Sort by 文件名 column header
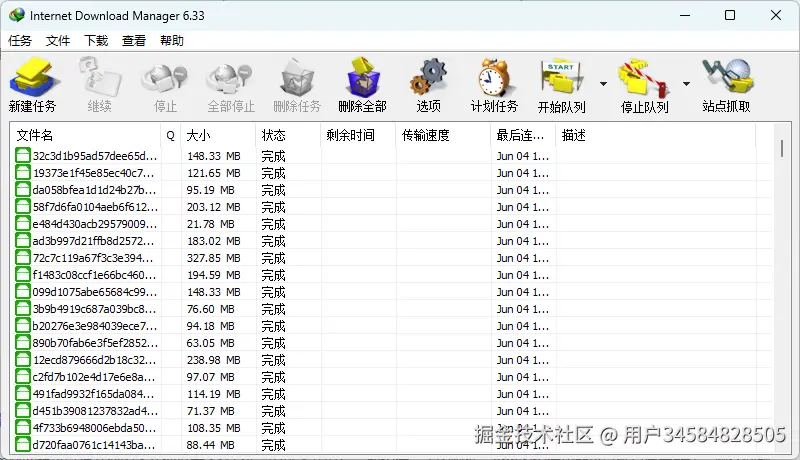 (85, 135)
